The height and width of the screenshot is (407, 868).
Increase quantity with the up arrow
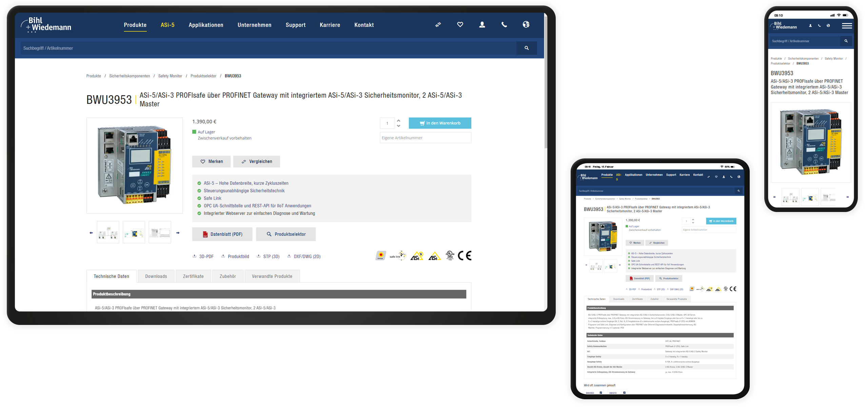click(x=399, y=120)
